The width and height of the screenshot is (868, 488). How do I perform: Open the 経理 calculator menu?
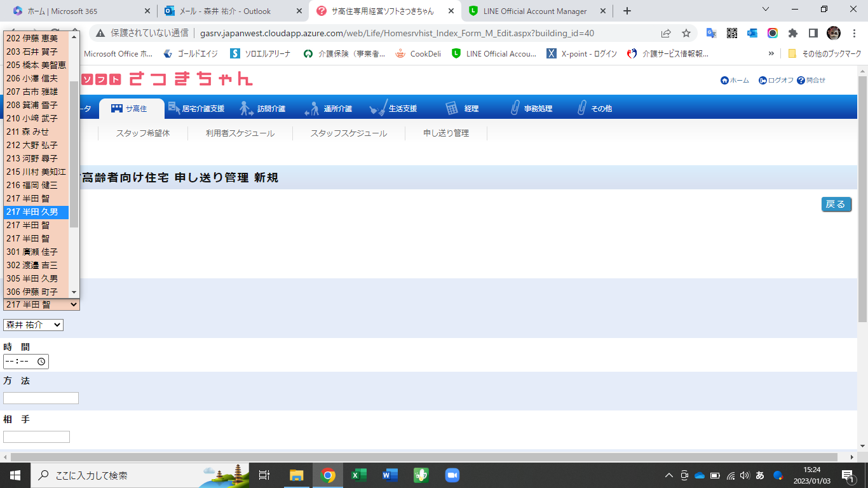pyautogui.click(x=462, y=109)
